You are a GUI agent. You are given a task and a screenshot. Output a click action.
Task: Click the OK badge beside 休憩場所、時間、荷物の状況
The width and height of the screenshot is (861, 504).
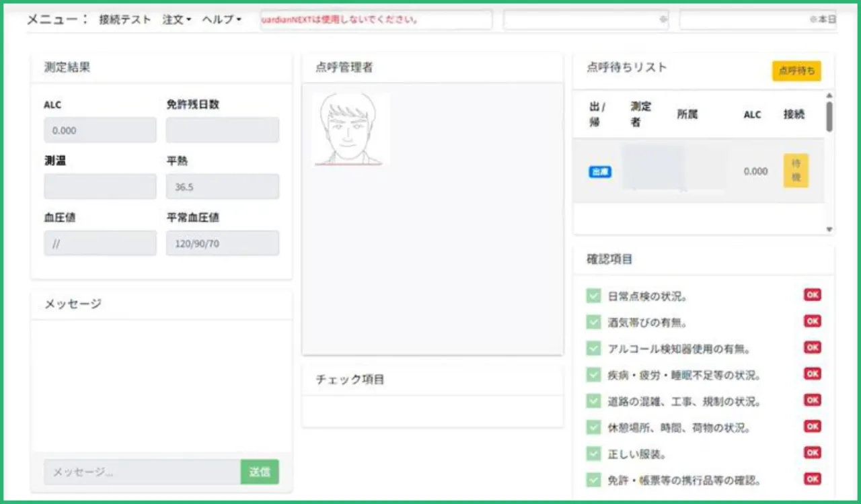coord(812,426)
